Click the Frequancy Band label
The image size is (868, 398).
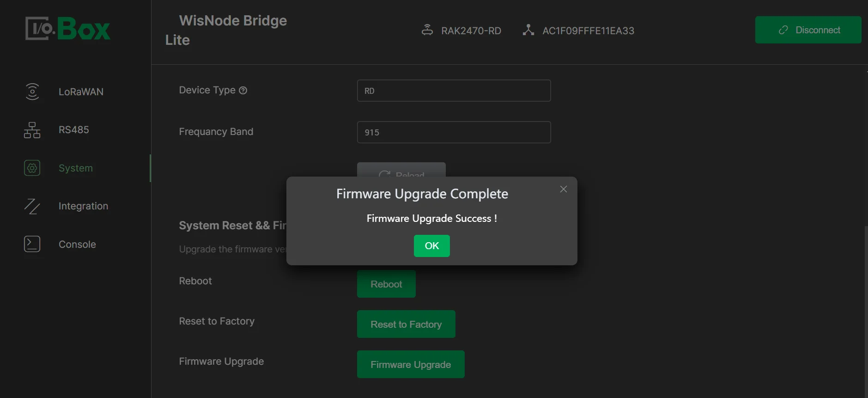[216, 132]
